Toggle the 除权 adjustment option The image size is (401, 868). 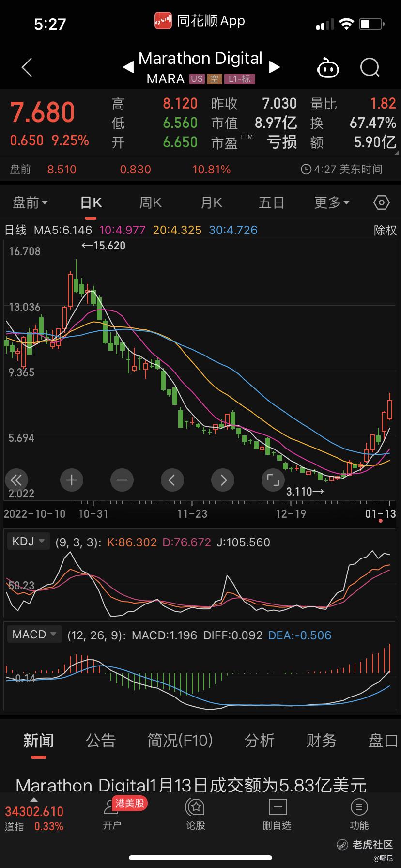pos(385,230)
